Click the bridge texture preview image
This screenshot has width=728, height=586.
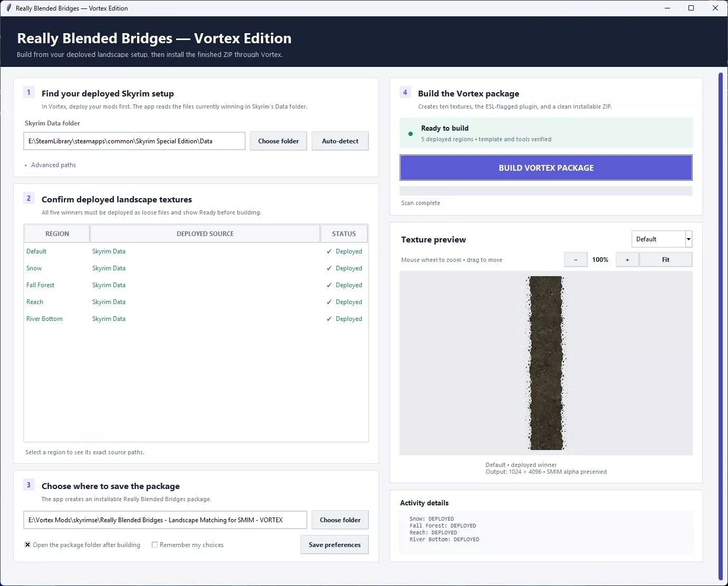coord(546,363)
